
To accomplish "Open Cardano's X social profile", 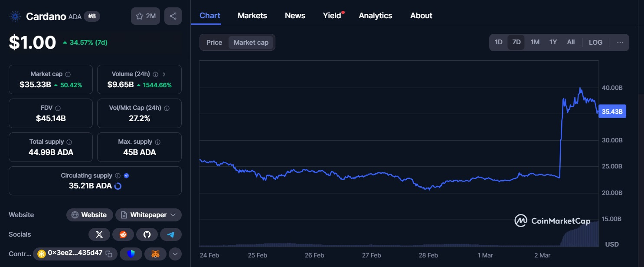I will (99, 234).
